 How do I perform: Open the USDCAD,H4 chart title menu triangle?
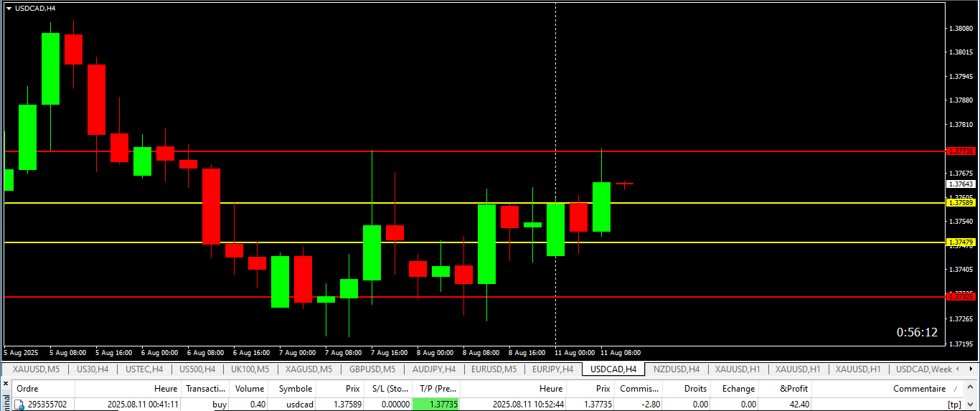9,8
